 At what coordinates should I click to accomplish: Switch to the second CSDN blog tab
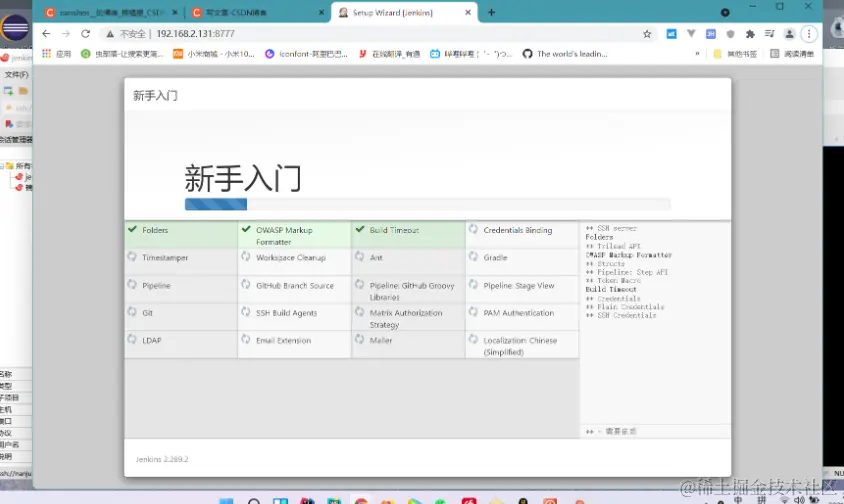pos(258,12)
